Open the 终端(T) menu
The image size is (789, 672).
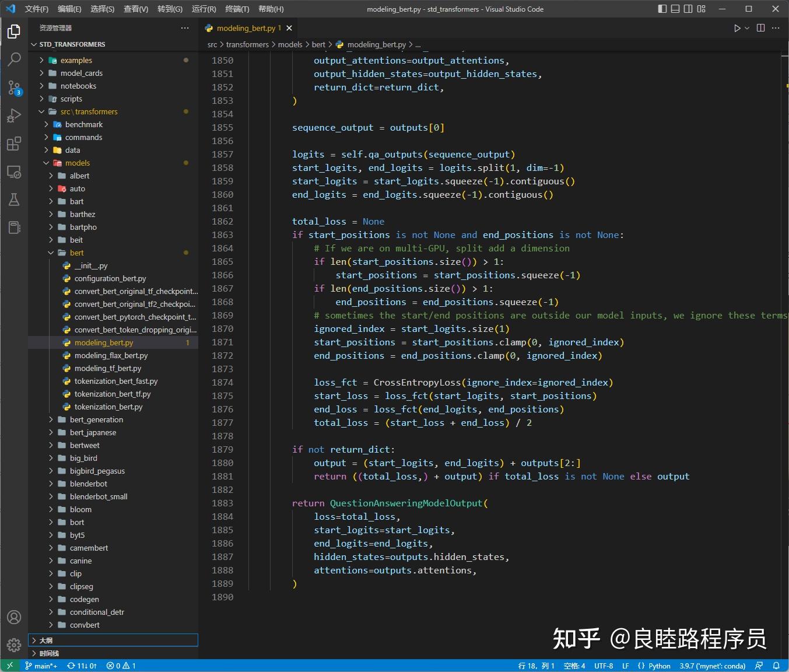click(237, 9)
